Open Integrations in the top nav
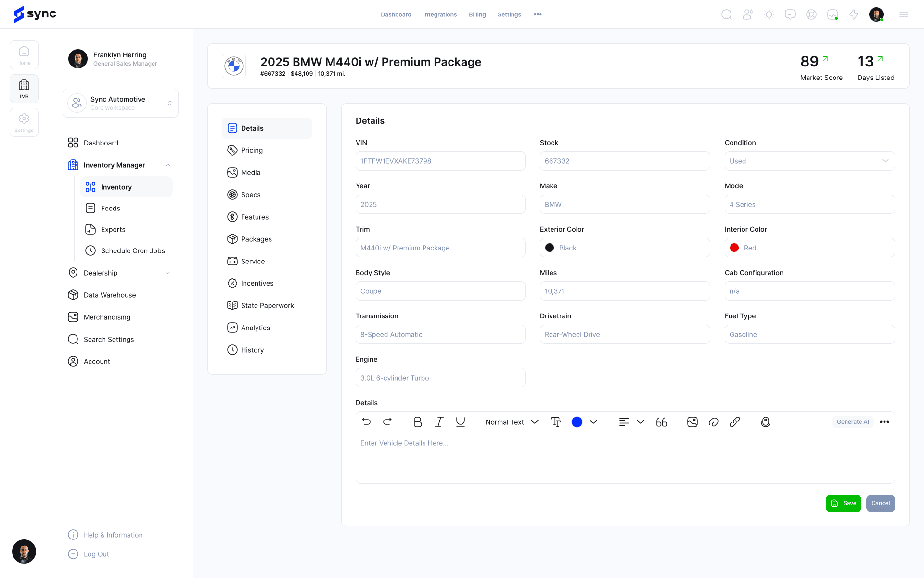This screenshot has width=924, height=578. (440, 14)
